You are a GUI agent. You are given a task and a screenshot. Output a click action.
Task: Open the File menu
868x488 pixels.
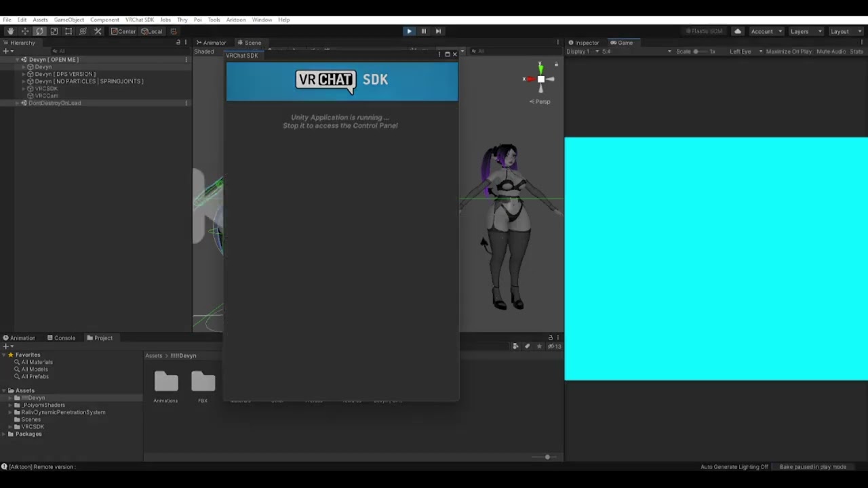[x=7, y=20]
